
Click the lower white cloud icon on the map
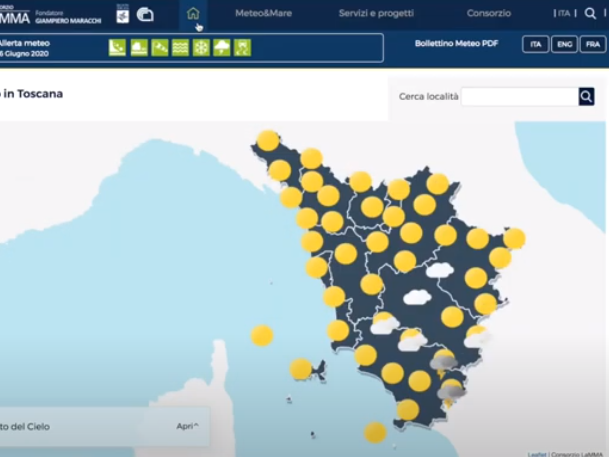[417, 297]
